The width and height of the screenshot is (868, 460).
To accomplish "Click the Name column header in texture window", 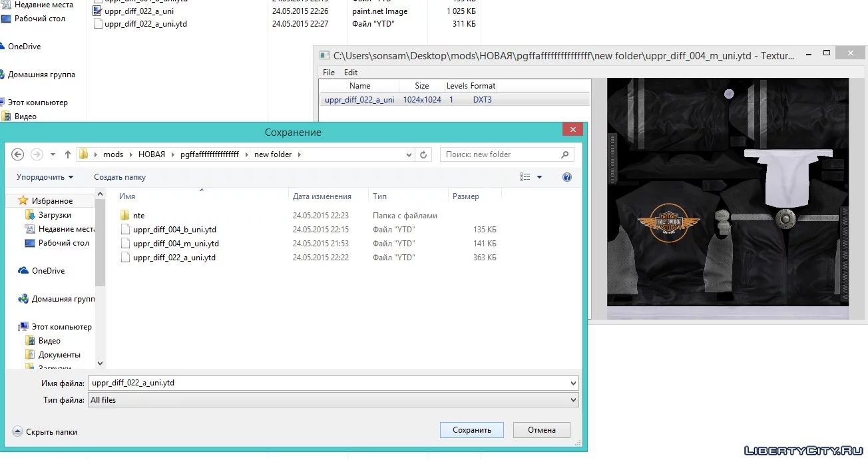I will click(x=359, y=86).
